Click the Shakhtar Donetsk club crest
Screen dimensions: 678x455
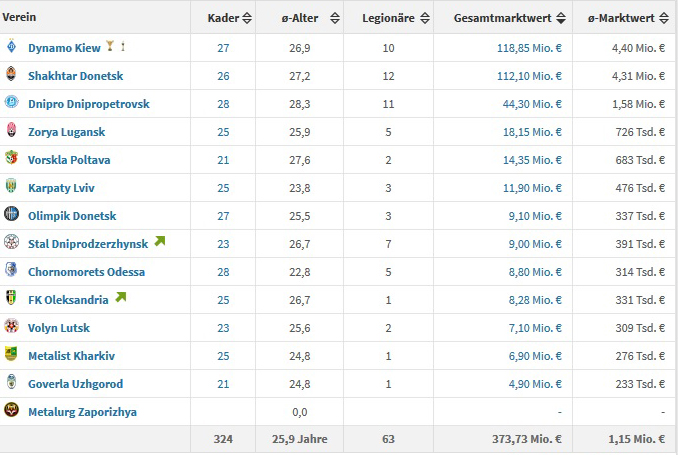pos(11,76)
